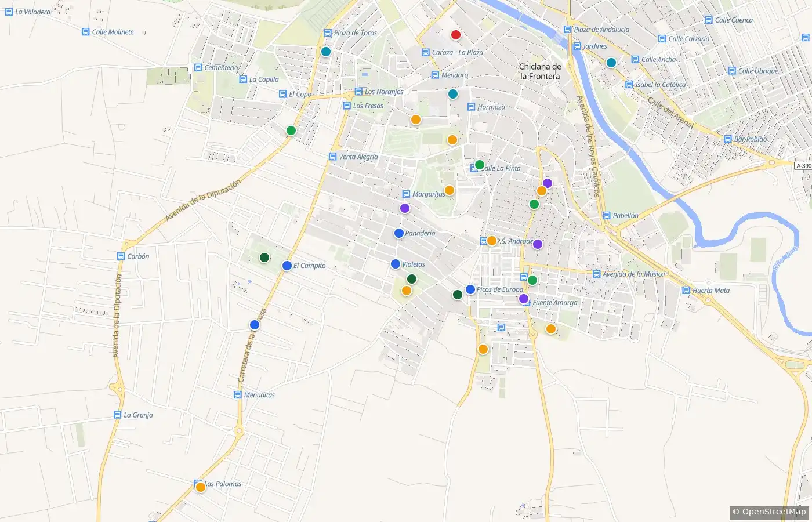This screenshot has height=522, width=812.
Task: Click the Mendaro stop label
Action: point(455,75)
